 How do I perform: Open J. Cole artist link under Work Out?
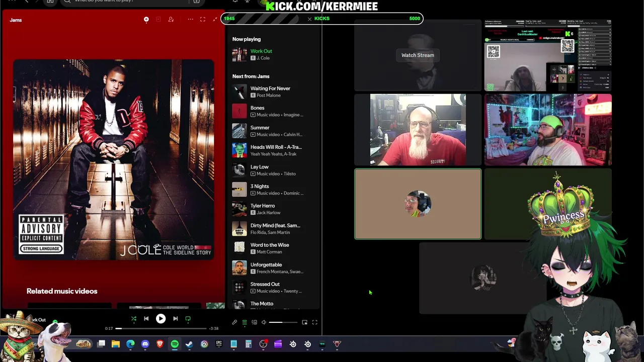(263, 58)
